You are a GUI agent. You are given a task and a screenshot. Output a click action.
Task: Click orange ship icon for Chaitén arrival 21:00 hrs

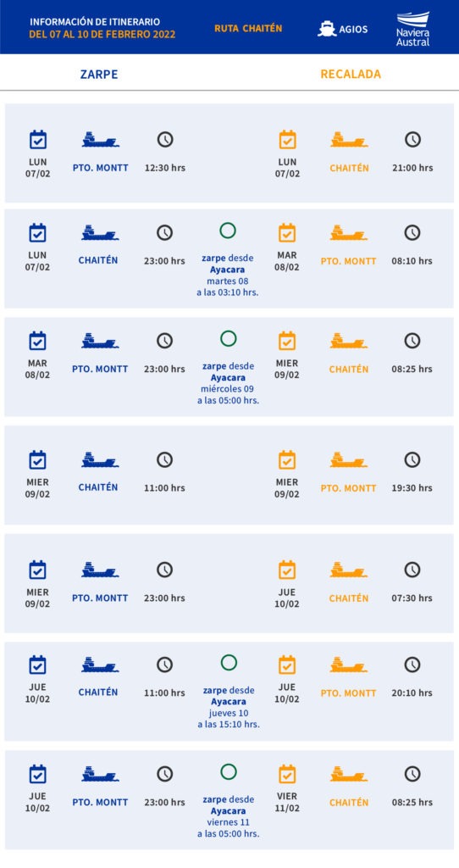pos(349,140)
